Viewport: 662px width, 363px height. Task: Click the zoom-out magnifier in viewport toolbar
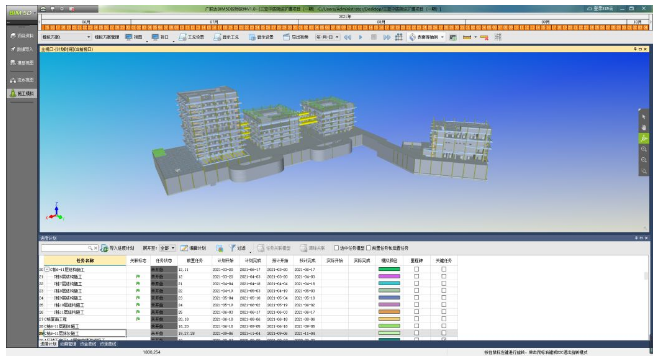coord(643,160)
